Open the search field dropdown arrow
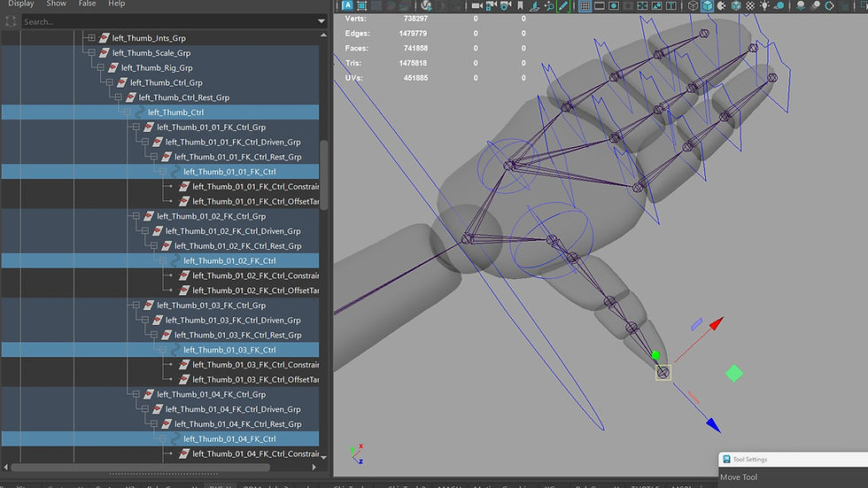The image size is (868, 488). [321, 21]
